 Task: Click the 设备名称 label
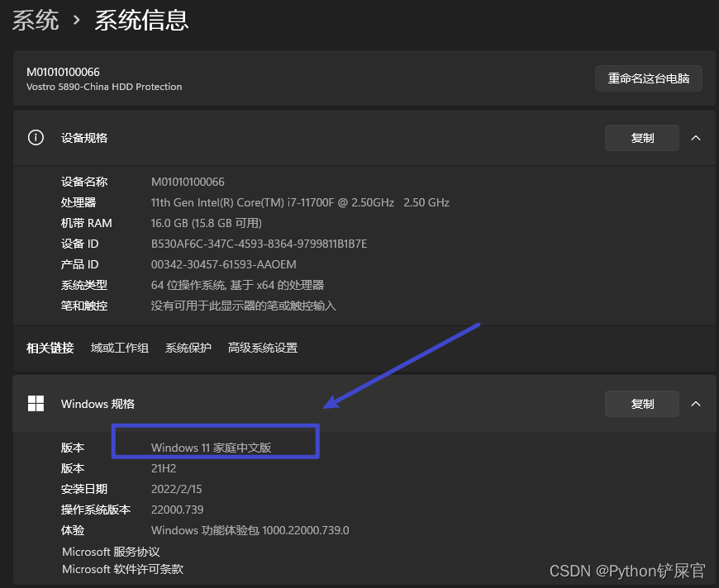tap(84, 182)
